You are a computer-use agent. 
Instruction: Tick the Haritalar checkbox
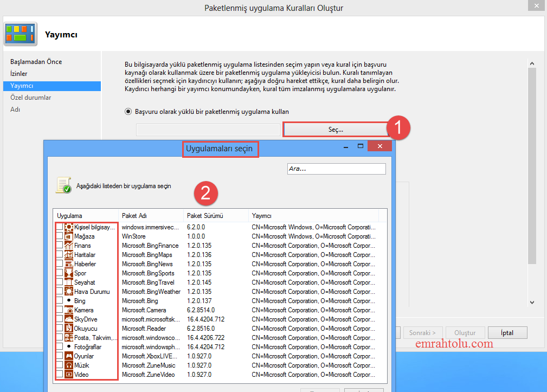point(59,254)
